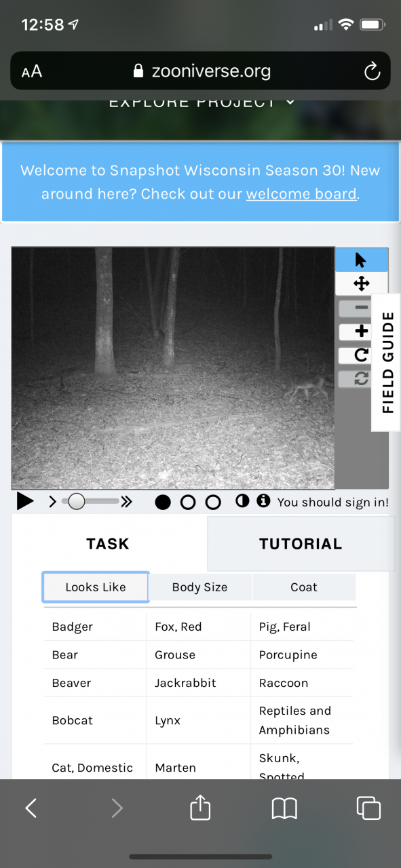The image size is (401, 868).
Task: Rotate the trail camera image
Action: 362,355
